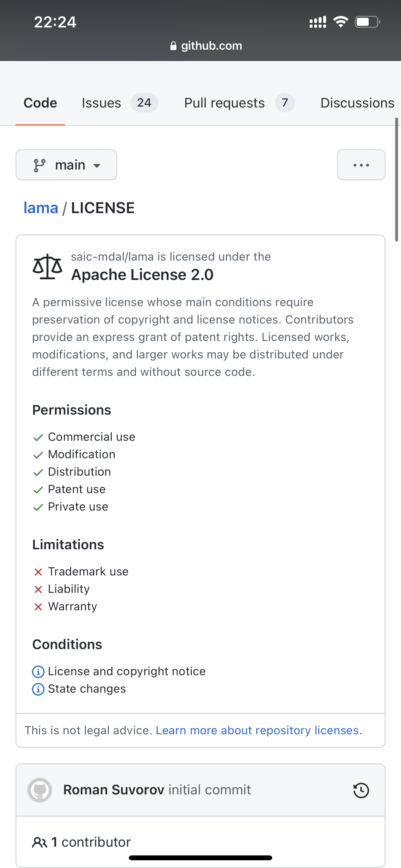
Task: Open the commit history clock icon
Action: (361, 790)
